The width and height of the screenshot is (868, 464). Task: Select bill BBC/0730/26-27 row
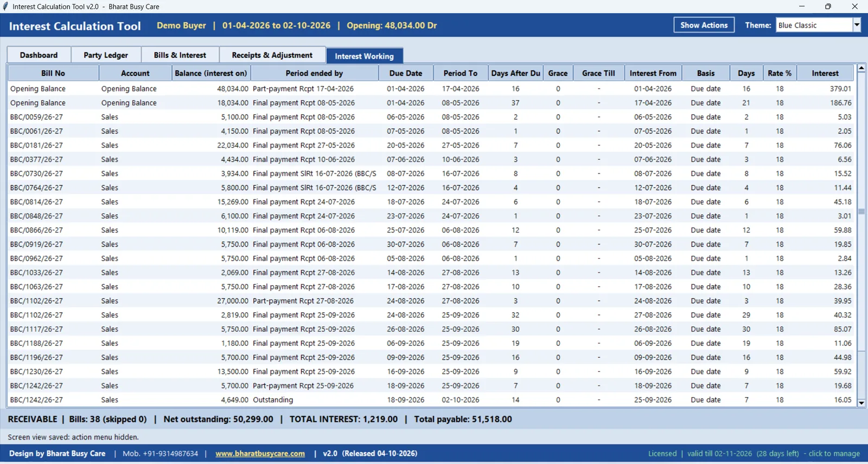tap(431, 173)
